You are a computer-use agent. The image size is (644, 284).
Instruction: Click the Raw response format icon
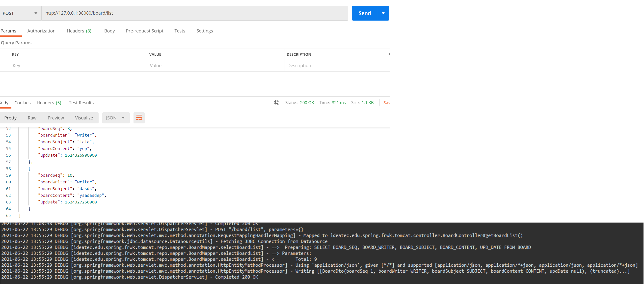[32, 118]
